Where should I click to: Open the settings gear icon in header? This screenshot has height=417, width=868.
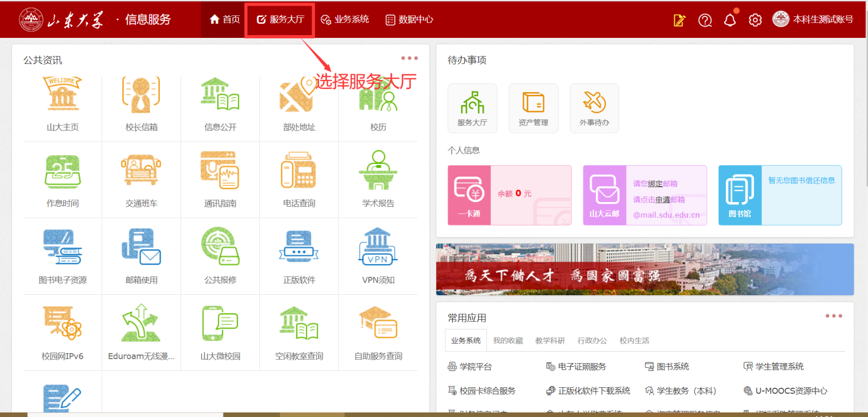point(755,20)
